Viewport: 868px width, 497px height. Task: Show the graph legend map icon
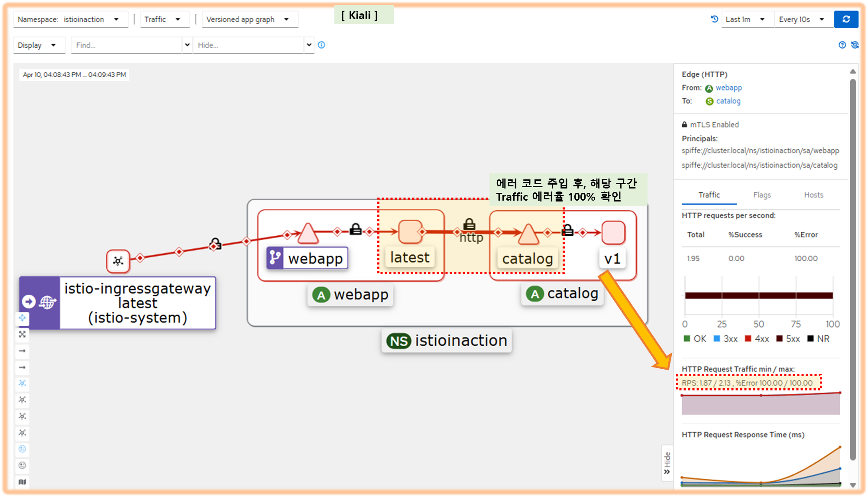click(23, 482)
